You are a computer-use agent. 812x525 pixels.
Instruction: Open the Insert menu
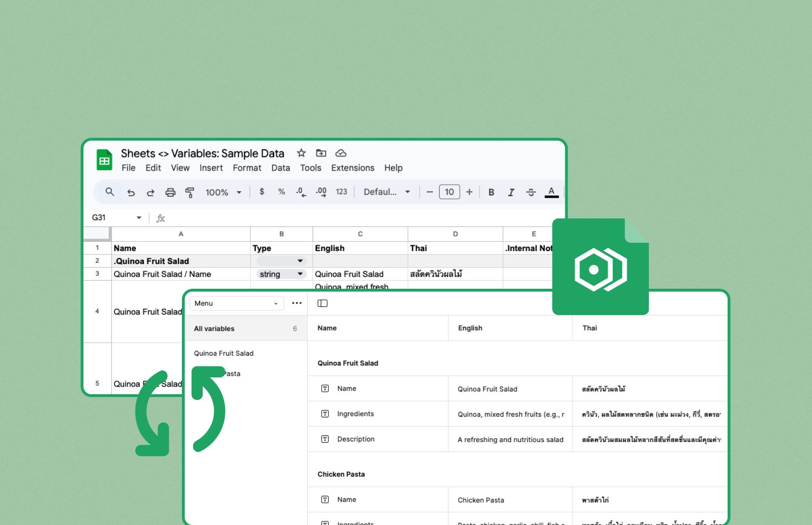pos(211,168)
